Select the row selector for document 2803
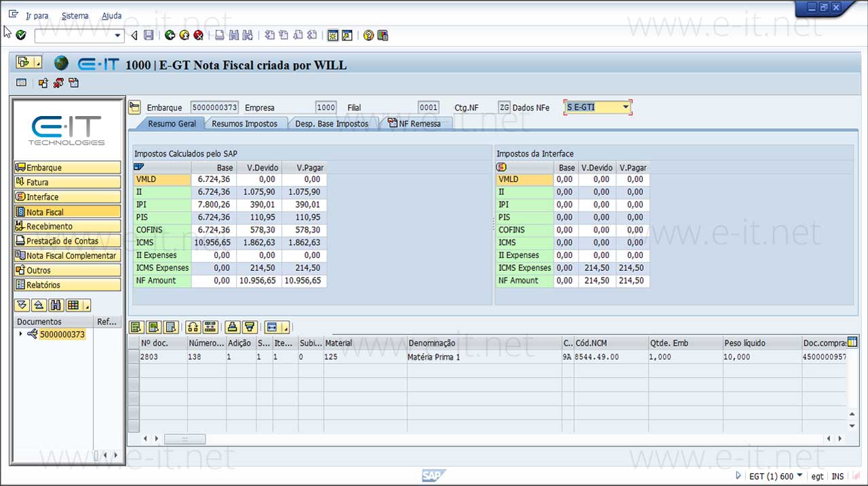 tap(134, 357)
